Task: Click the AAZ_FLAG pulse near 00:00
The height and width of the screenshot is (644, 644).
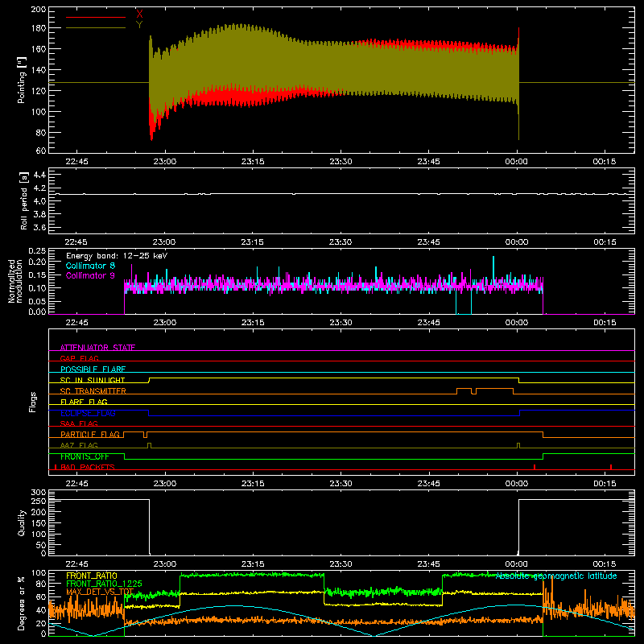Action: point(518,446)
